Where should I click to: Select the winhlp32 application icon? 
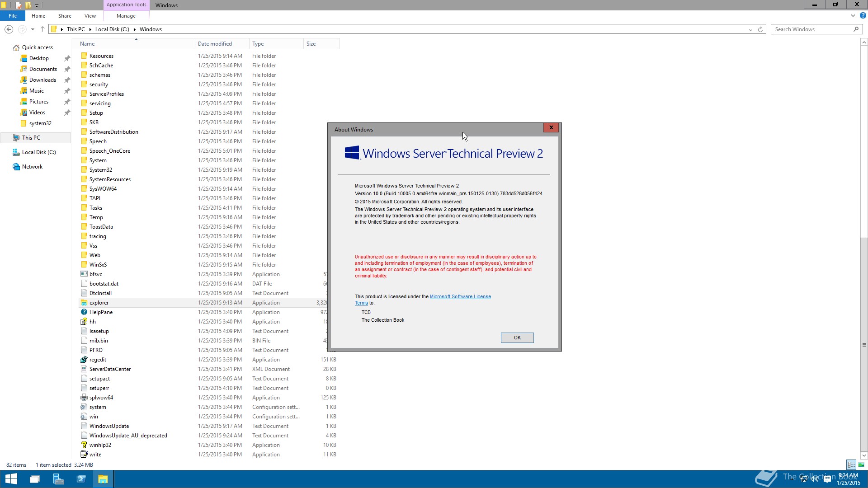click(84, 445)
